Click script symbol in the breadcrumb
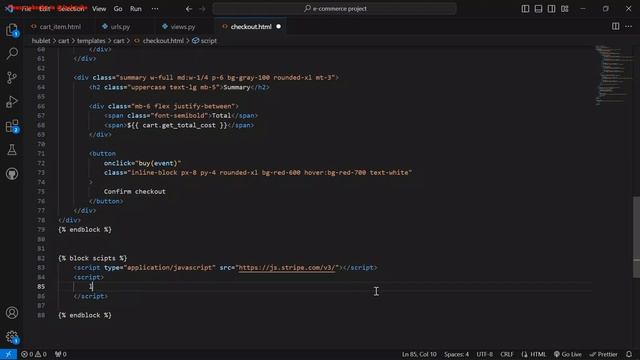 coord(209,41)
